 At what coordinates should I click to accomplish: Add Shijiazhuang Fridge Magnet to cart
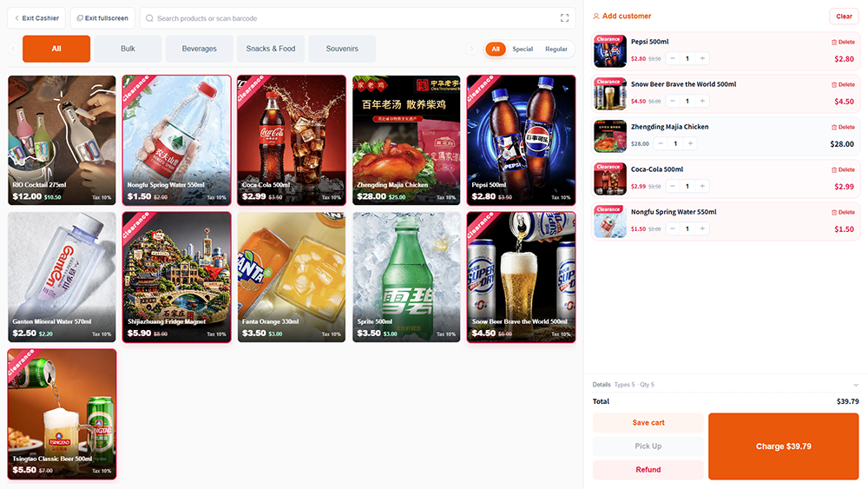point(176,277)
